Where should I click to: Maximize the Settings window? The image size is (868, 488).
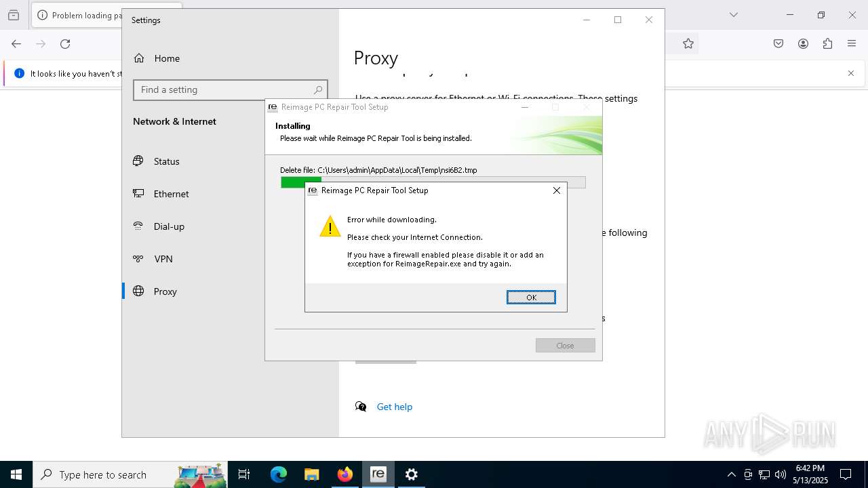point(618,20)
